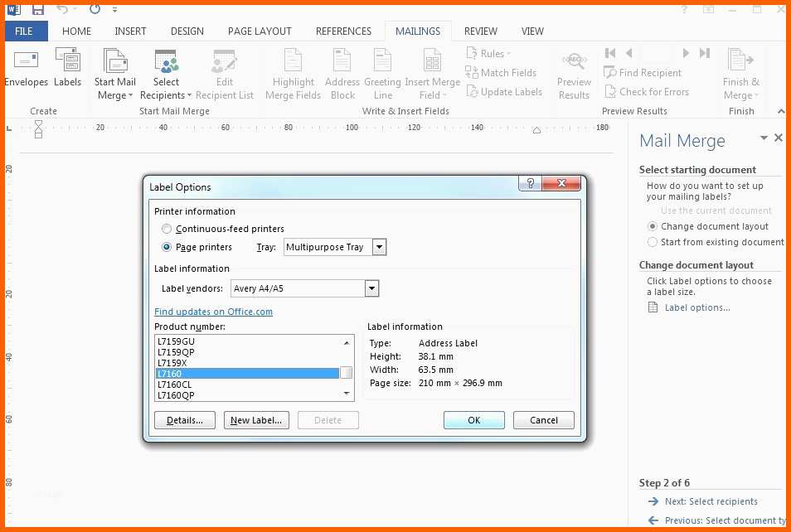The height and width of the screenshot is (532, 791).
Task: Open the Rules menu
Action: [x=488, y=54]
